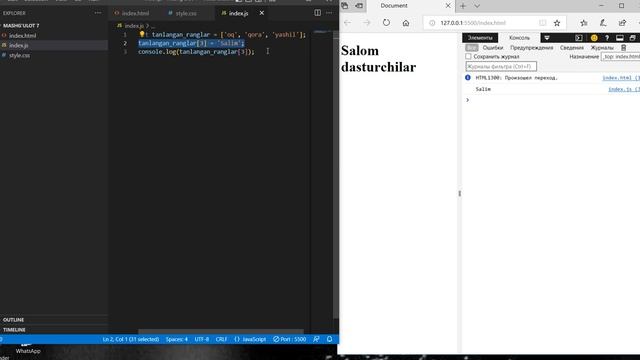This screenshot has width=640, height=360.
Task: Undock DevTools into separate window
Action: coord(632,38)
